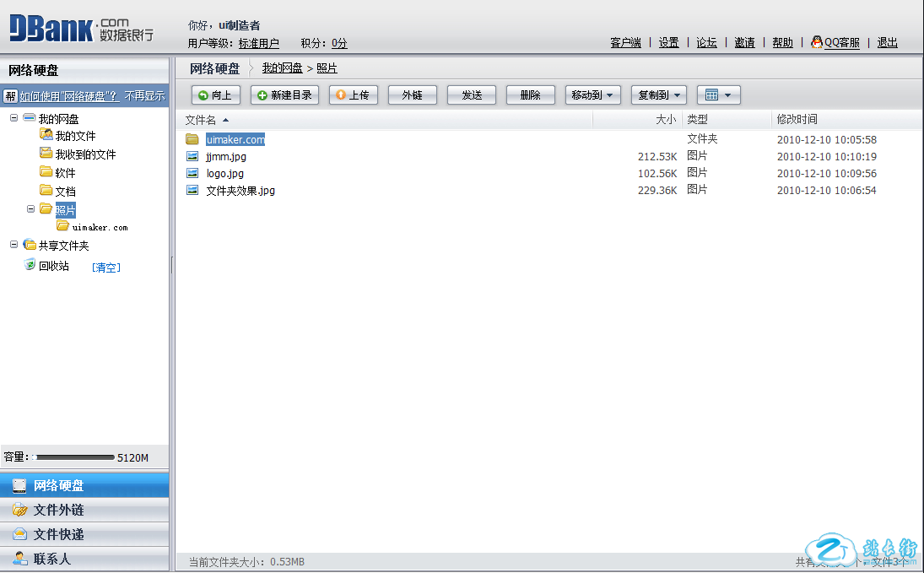The image size is (924, 573).
Task: Switch to 文件外链 sidebar tab
Action: pyautogui.click(x=58, y=510)
